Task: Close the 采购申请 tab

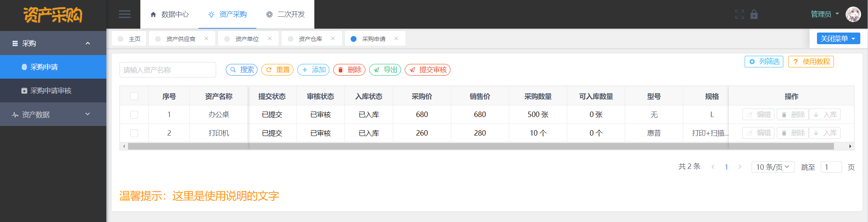Action: [396, 38]
